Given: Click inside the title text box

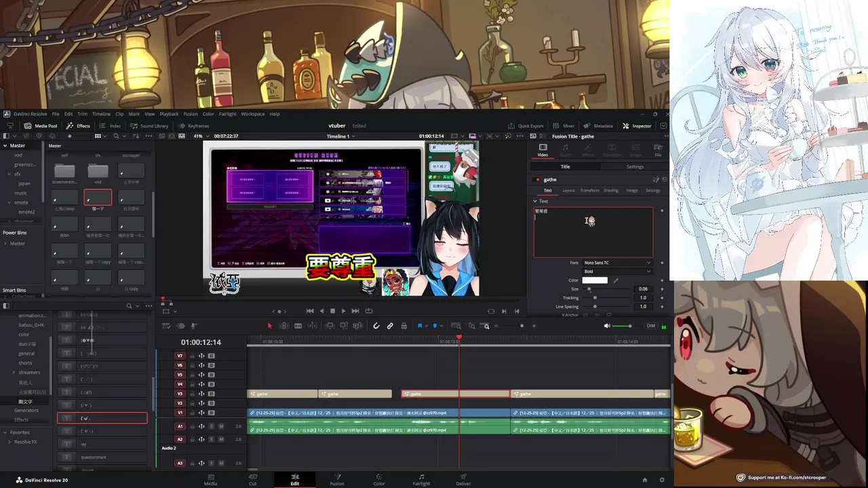Looking at the screenshot, I should [593, 232].
